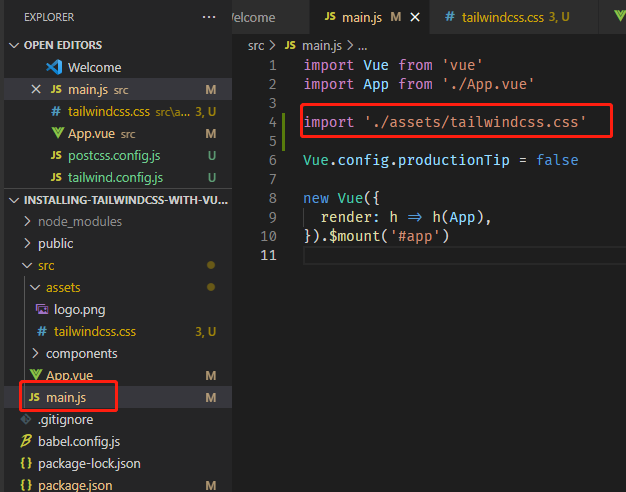Click JS icon beside tailwind.config.js
The width and height of the screenshot is (626, 492).
56,177
